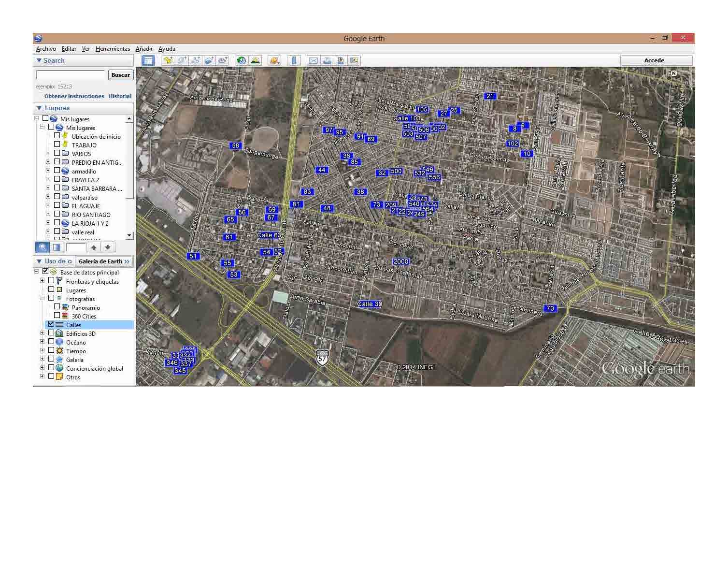Click the Record a Tour toolbar icon

(x=222, y=60)
